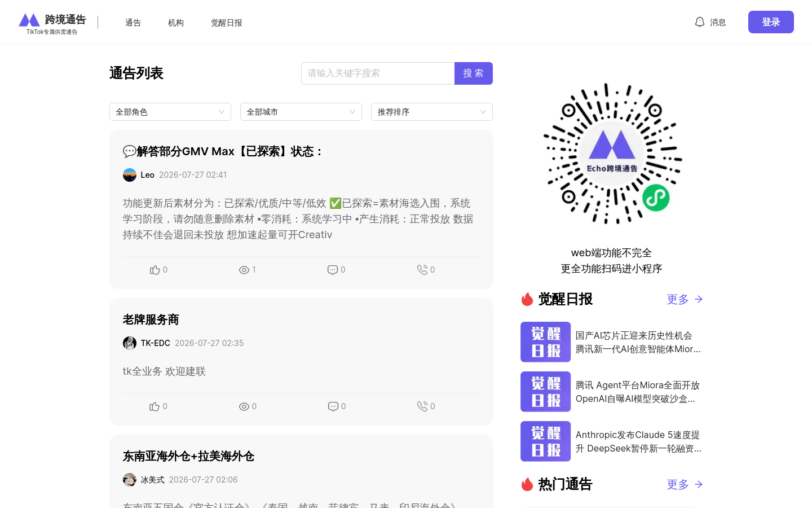
Task: Click the flame icon beside 热门通告
Action: point(527,484)
